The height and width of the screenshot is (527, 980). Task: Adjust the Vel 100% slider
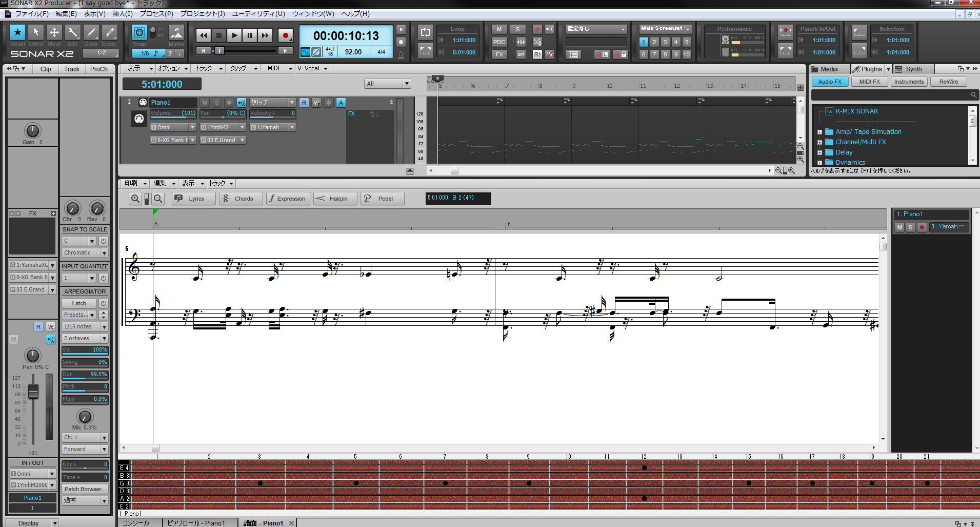[85, 350]
